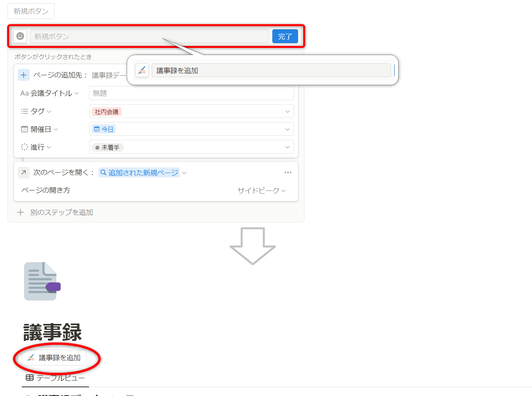Open the tag value dropdown arrow

click(287, 112)
